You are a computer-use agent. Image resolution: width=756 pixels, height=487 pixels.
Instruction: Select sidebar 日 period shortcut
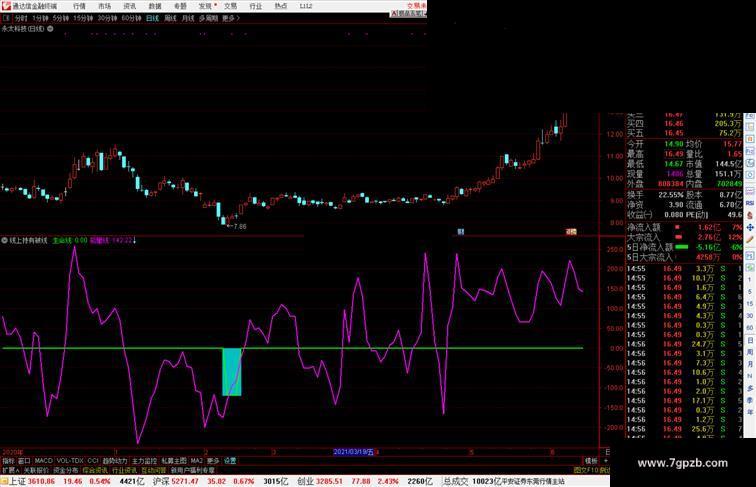pos(750,340)
